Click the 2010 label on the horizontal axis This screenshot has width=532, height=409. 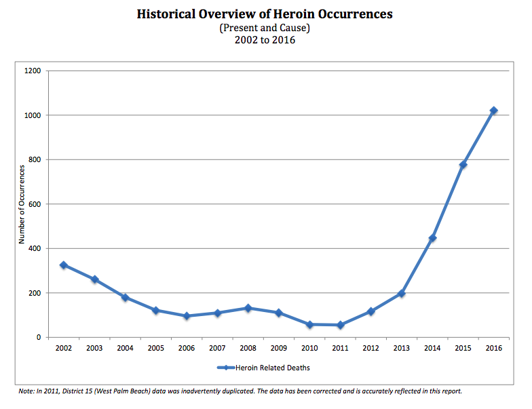[x=309, y=348]
